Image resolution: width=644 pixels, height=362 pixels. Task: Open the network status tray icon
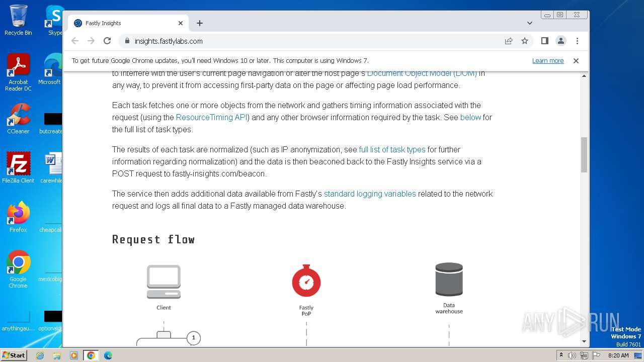click(584, 355)
